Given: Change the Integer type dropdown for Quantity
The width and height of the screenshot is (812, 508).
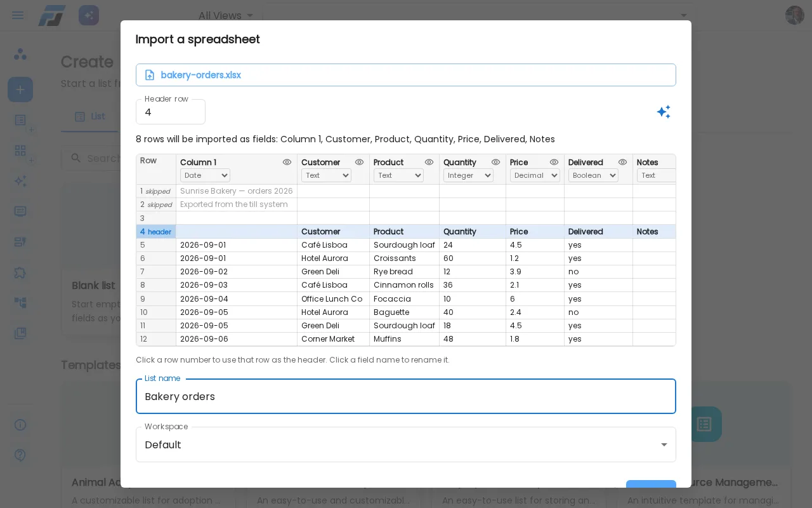Looking at the screenshot, I should 468,175.
